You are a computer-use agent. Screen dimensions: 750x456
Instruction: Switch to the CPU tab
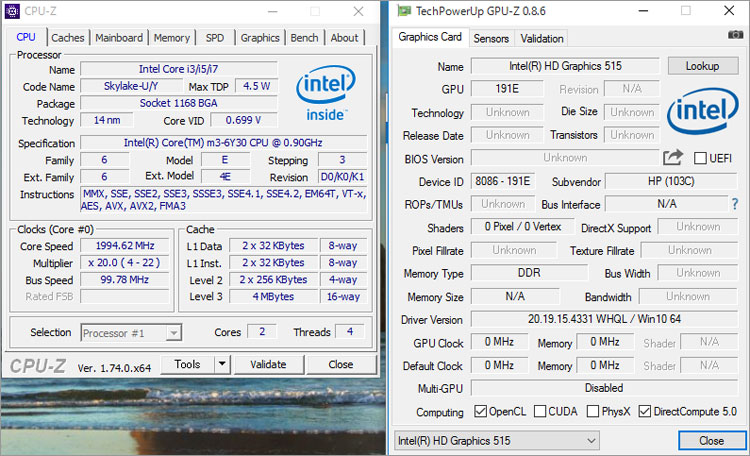(26, 37)
